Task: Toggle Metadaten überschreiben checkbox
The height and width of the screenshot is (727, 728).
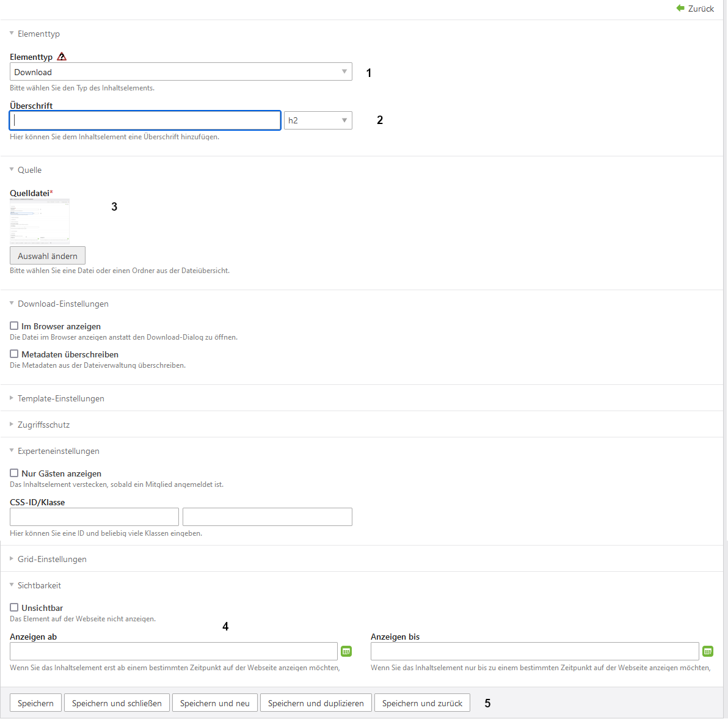Action: tap(14, 354)
